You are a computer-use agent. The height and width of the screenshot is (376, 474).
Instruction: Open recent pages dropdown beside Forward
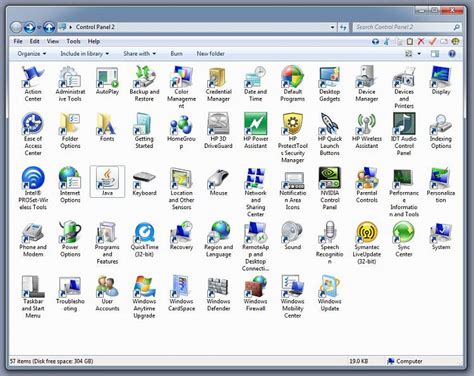pyautogui.click(x=39, y=27)
